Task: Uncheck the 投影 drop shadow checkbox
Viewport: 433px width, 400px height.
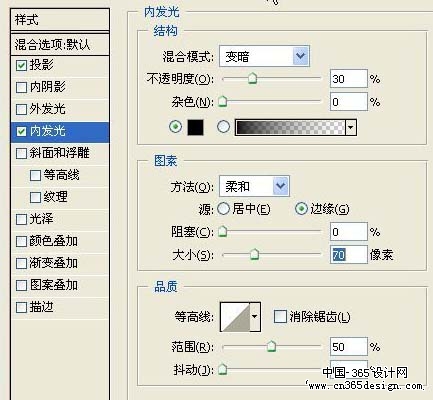Action: coord(21,65)
